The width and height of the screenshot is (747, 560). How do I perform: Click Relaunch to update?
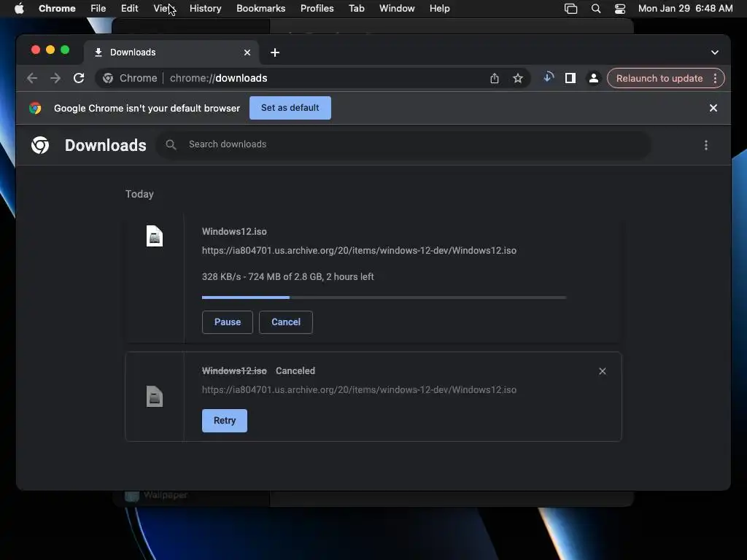tap(659, 78)
